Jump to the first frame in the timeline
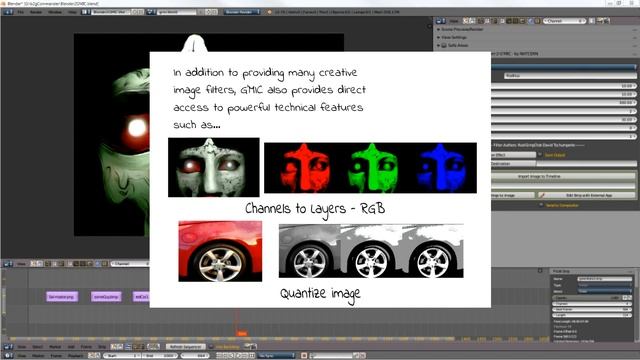Image resolution: width=640 pixels, height=360 pixels. click(220, 356)
